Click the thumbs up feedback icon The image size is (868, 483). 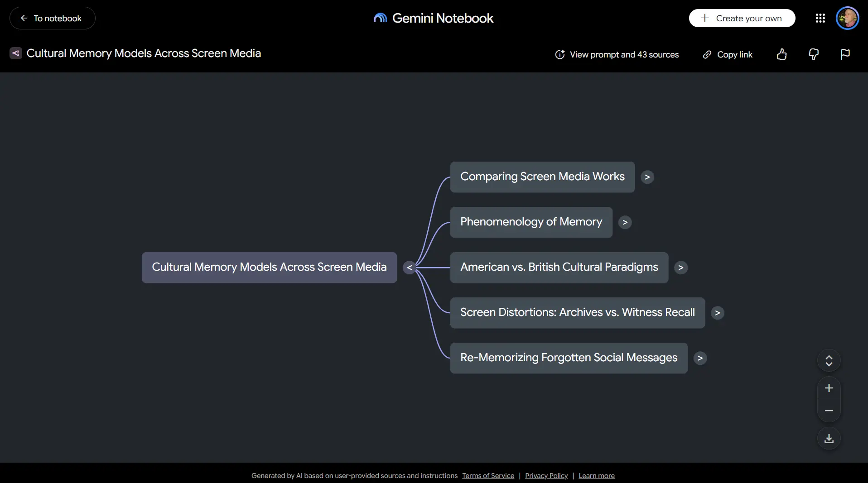(x=781, y=54)
